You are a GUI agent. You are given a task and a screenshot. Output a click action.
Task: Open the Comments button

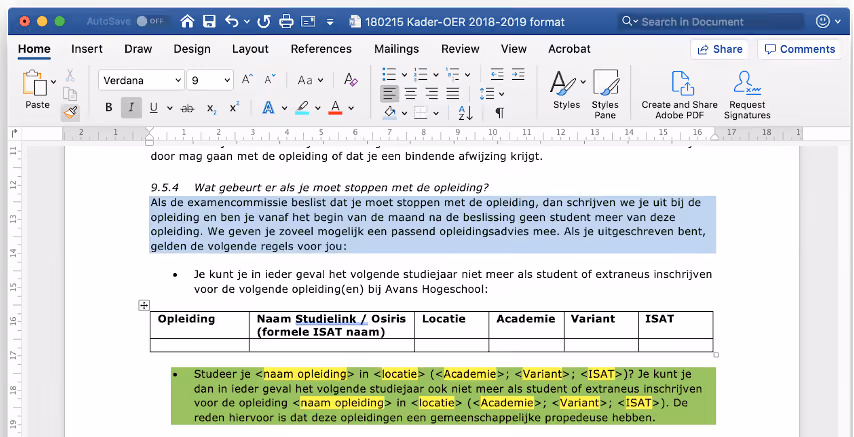(x=800, y=49)
